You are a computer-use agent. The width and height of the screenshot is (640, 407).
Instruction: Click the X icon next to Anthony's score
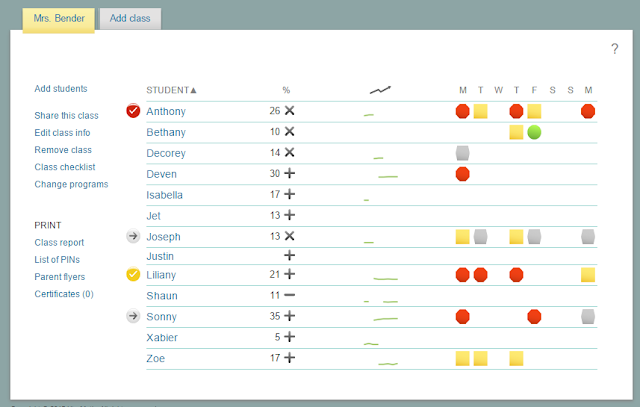click(x=289, y=111)
